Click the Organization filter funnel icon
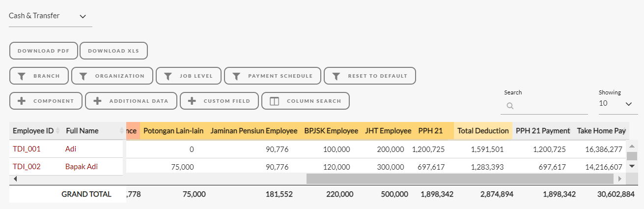This screenshot has height=209, width=644. [84, 76]
